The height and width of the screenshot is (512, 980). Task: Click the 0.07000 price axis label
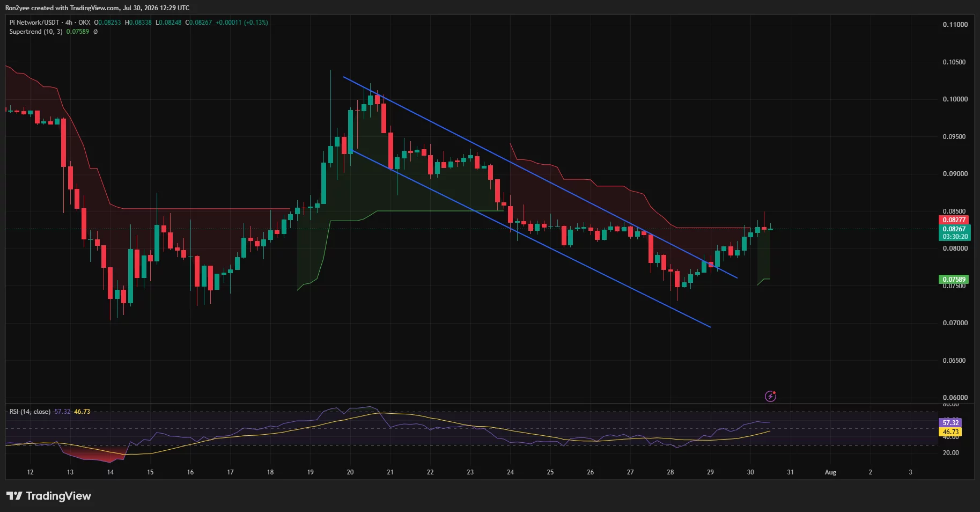pos(955,323)
